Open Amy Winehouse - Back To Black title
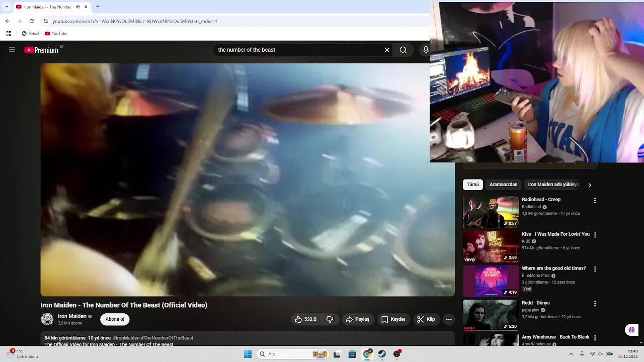 click(555, 337)
